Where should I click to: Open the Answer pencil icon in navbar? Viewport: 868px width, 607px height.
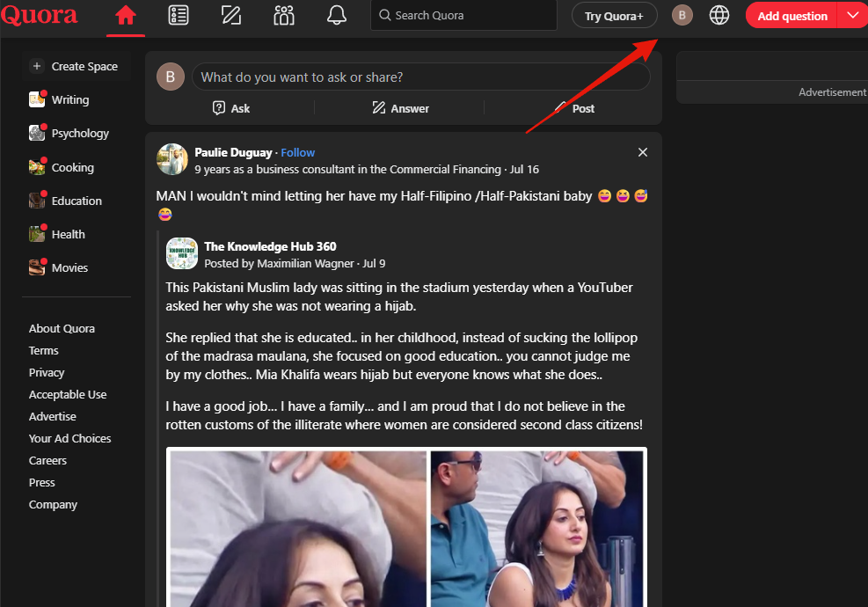(230, 16)
